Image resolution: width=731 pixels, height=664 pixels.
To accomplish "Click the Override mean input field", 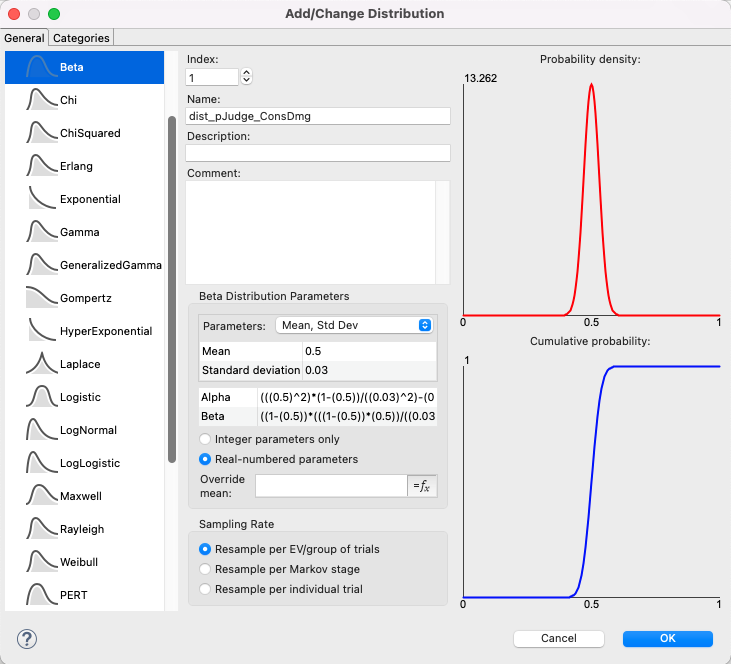I will (331, 486).
